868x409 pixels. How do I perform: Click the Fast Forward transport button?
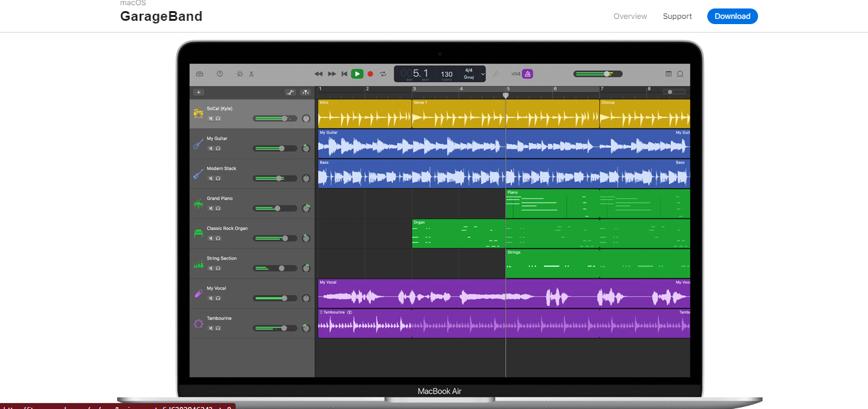pos(332,74)
